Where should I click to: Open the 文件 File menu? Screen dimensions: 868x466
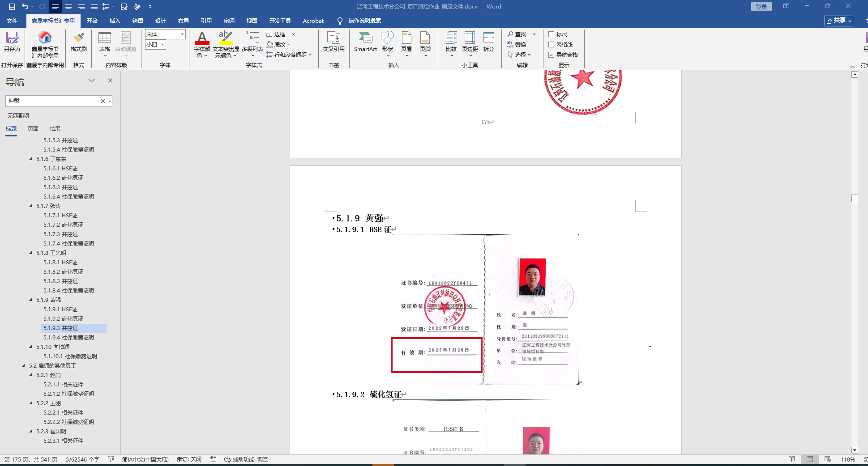pos(12,21)
